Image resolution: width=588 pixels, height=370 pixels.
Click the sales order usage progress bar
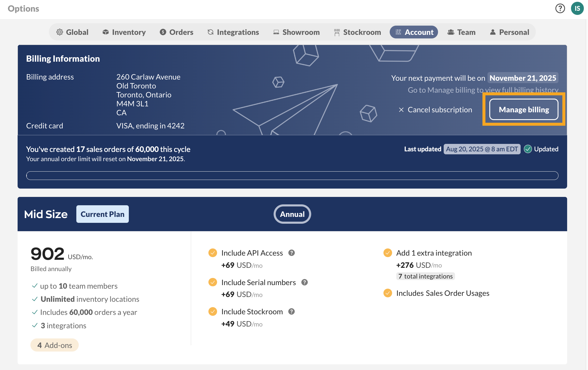point(292,175)
